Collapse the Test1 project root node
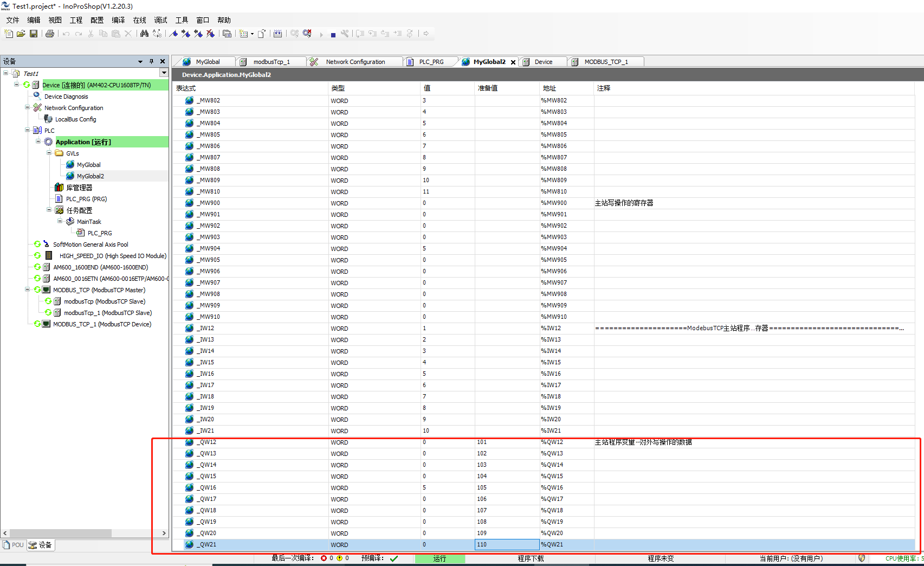 [6, 73]
